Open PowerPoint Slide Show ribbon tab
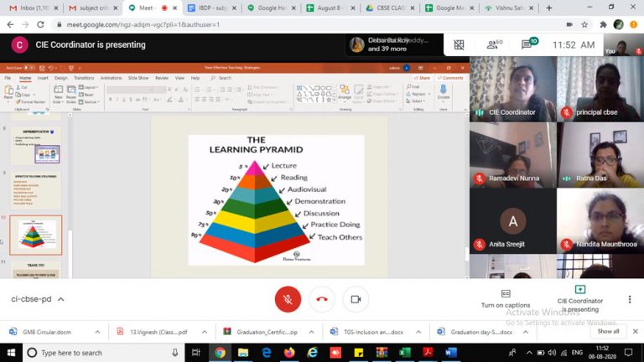Image resolution: width=644 pixels, height=362 pixels. pos(138,78)
